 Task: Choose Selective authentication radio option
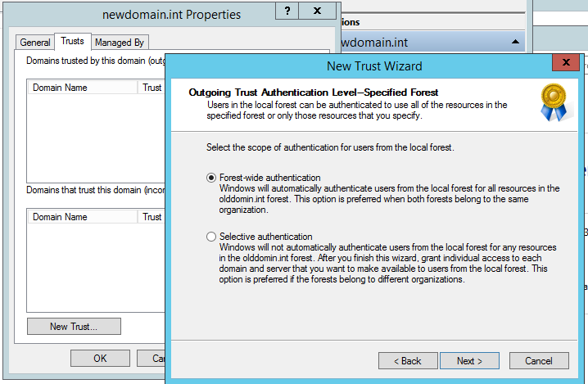pos(212,237)
